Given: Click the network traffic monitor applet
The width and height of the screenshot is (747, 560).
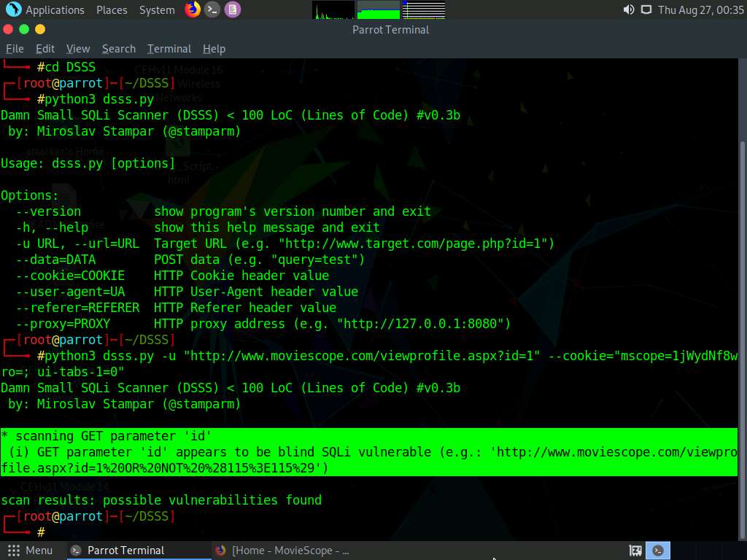Looking at the screenshot, I should pyautogui.click(x=423, y=10).
